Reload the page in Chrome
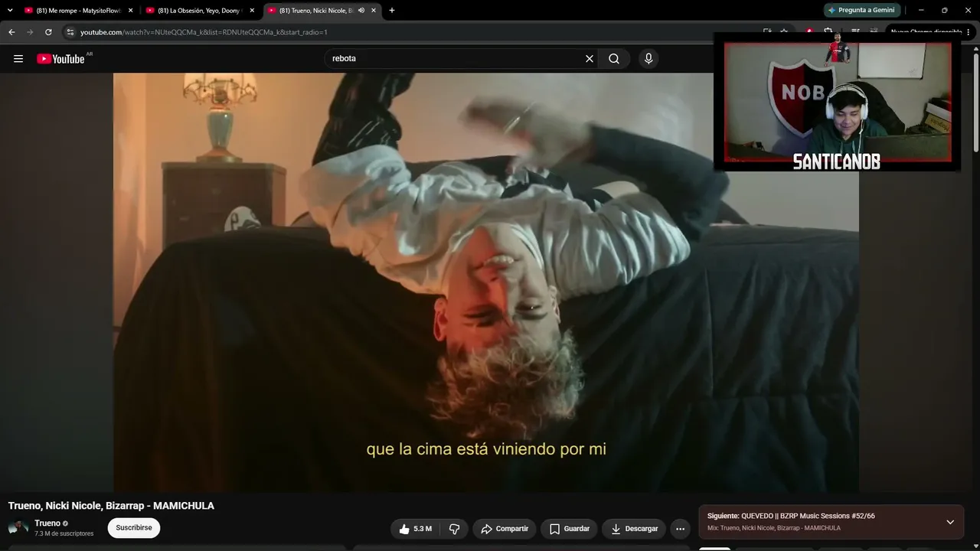This screenshot has height=551, width=980. pyautogui.click(x=48, y=32)
